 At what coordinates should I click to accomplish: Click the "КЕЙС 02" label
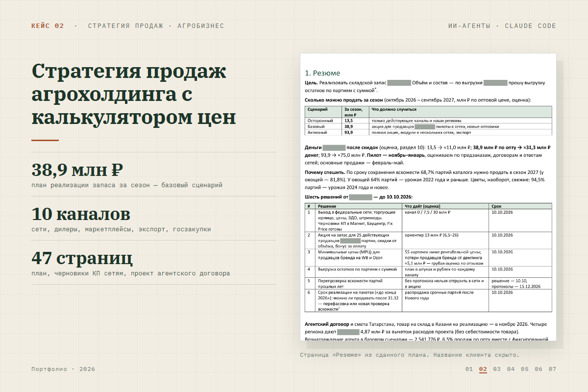[x=48, y=26]
